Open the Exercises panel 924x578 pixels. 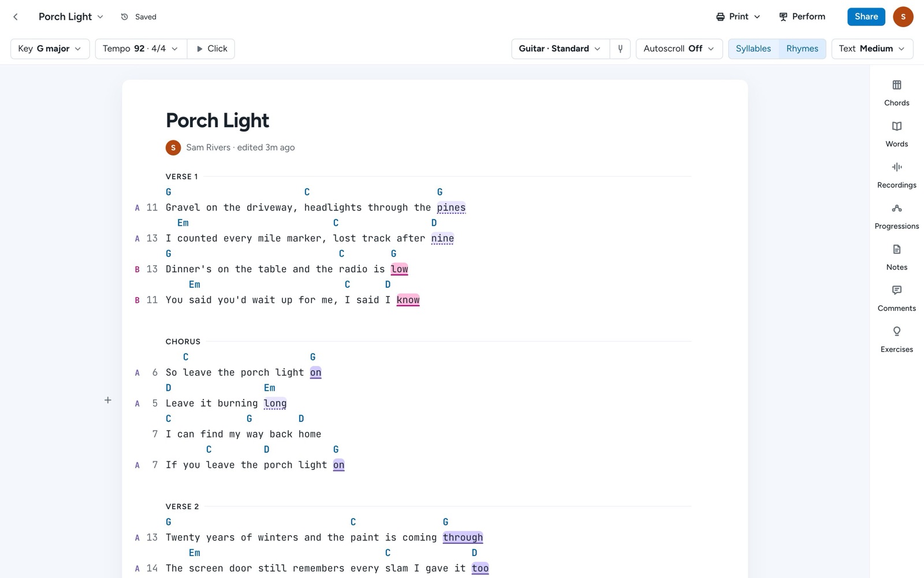[x=896, y=339]
